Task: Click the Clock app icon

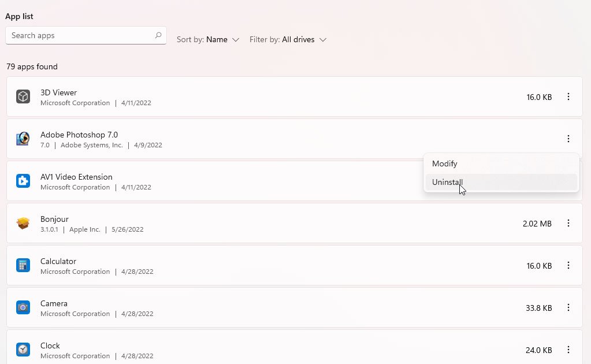Action: click(x=23, y=350)
